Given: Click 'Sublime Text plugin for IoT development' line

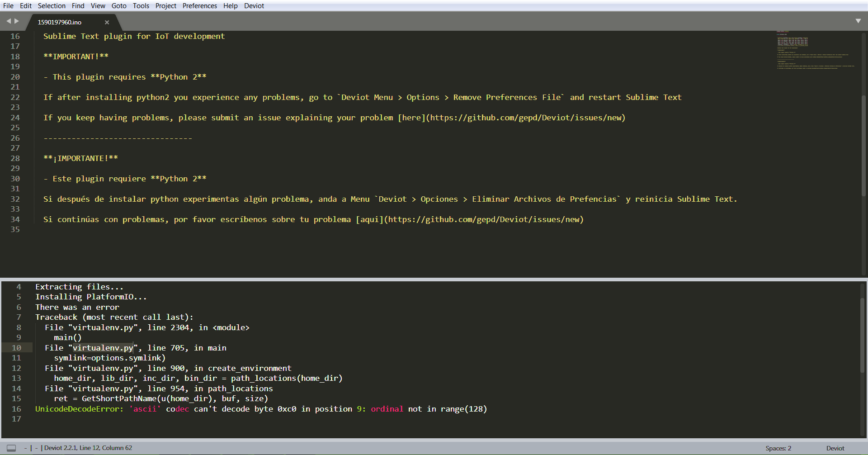Looking at the screenshot, I should (x=134, y=36).
